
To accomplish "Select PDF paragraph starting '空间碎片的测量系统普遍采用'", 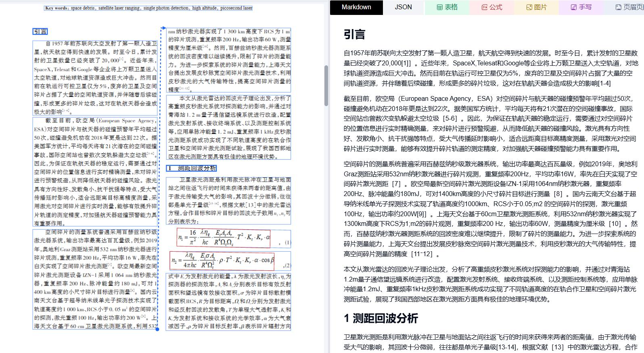I will pos(95,279).
